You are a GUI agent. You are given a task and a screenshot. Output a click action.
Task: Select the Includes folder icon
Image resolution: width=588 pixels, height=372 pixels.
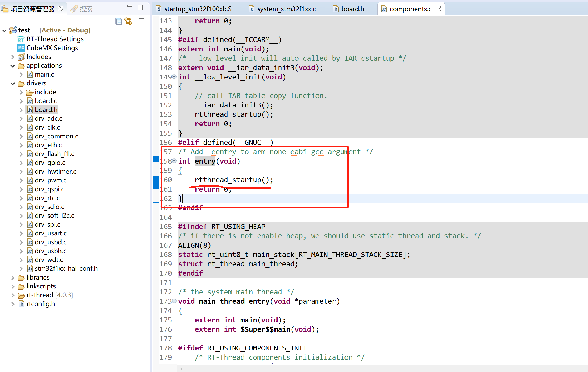[21, 57]
